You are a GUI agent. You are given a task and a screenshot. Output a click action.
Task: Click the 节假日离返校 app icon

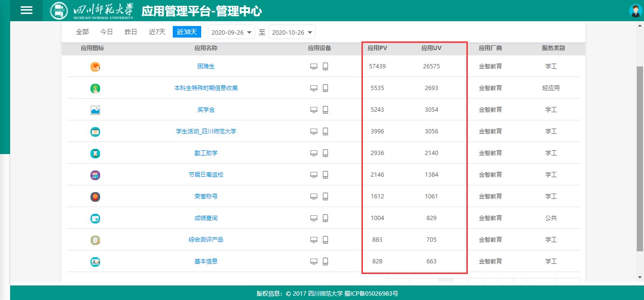[95, 175]
